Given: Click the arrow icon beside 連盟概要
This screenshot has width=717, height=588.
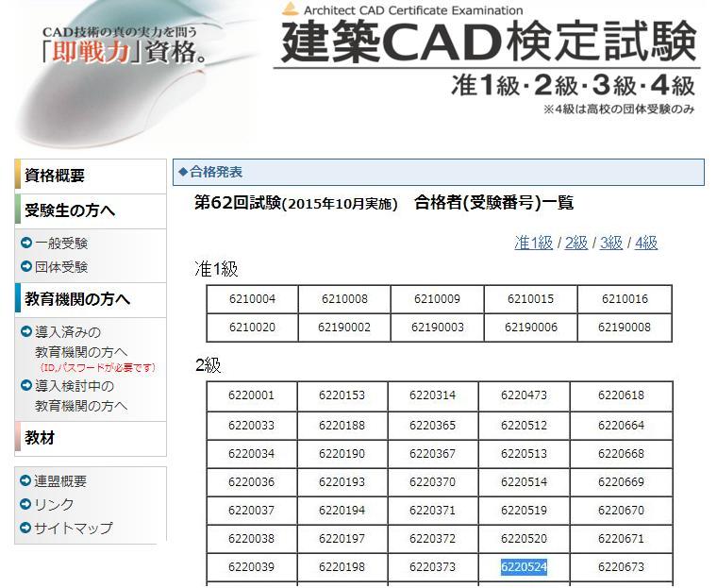Looking at the screenshot, I should pos(25,480).
